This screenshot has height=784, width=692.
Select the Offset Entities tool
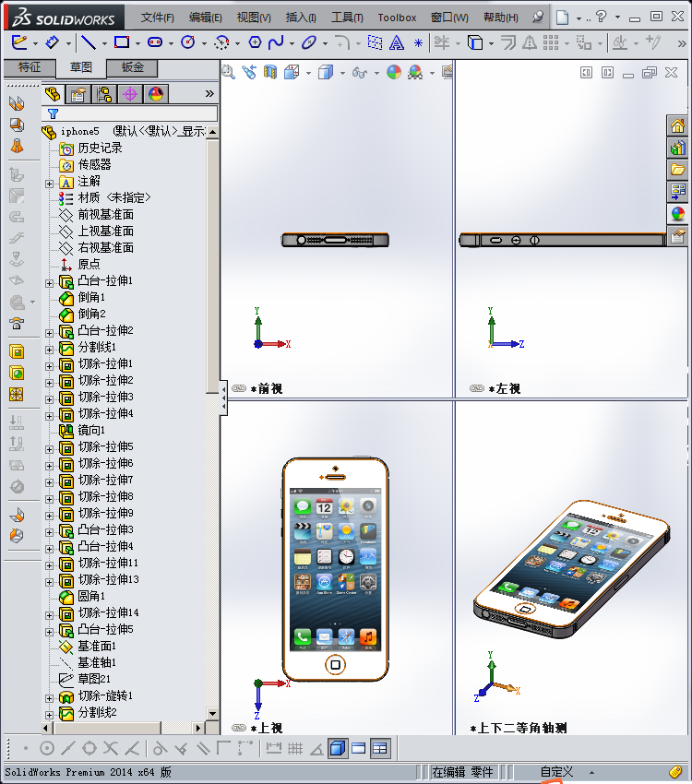pyautogui.click(x=508, y=42)
